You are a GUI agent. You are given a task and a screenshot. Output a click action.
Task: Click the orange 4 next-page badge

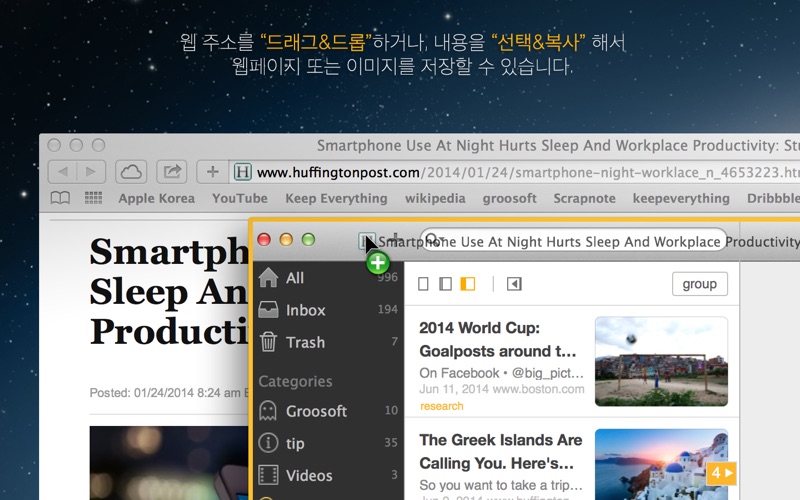click(721, 473)
